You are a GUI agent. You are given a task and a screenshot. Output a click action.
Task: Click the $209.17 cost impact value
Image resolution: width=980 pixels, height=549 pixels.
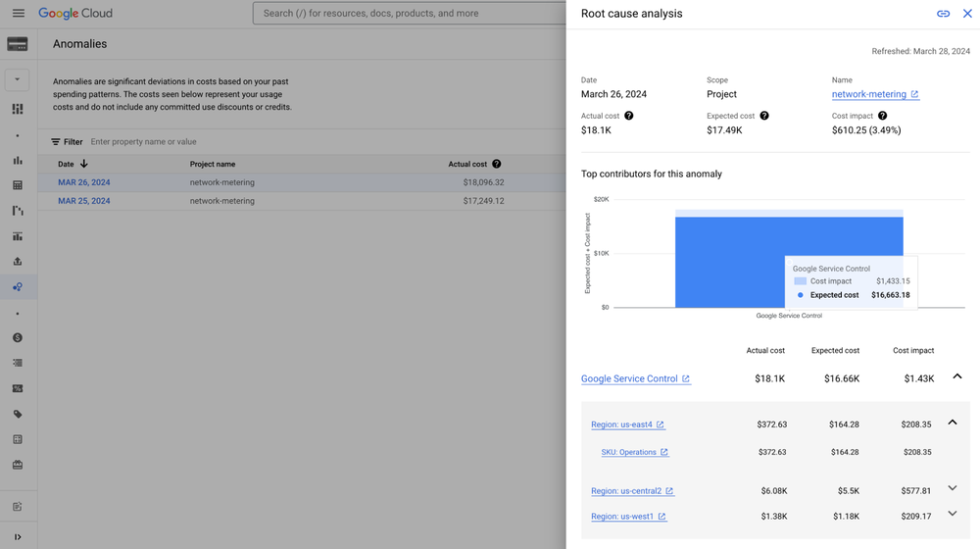coord(915,517)
